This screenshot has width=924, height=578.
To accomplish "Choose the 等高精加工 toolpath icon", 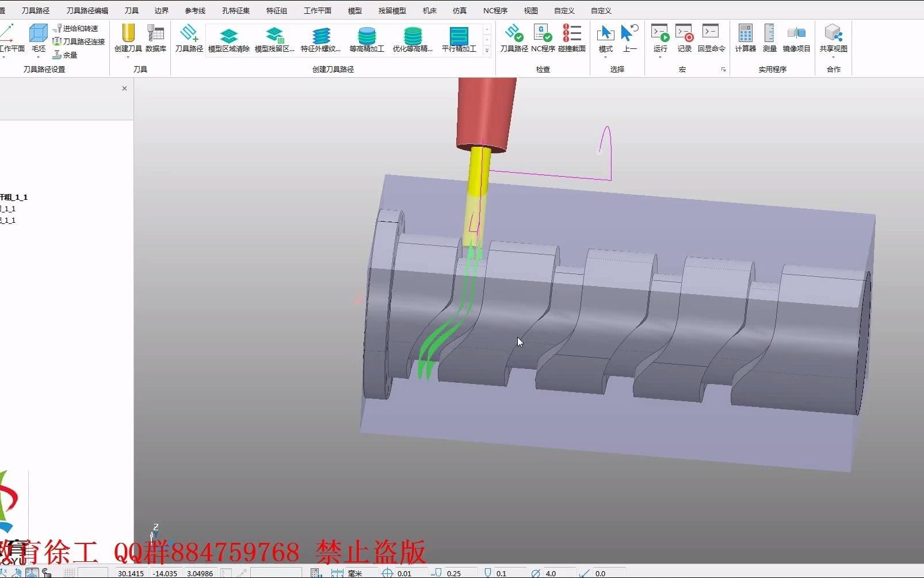I will pos(366,39).
